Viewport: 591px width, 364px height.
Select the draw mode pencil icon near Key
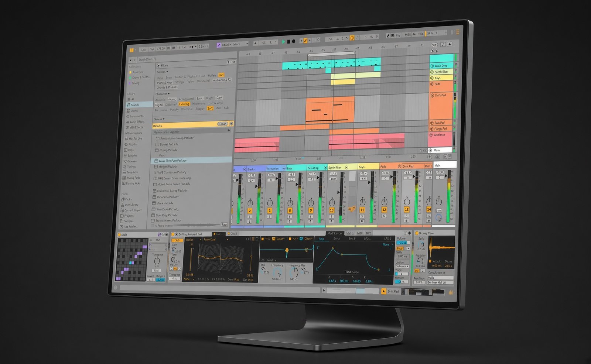[387, 35]
